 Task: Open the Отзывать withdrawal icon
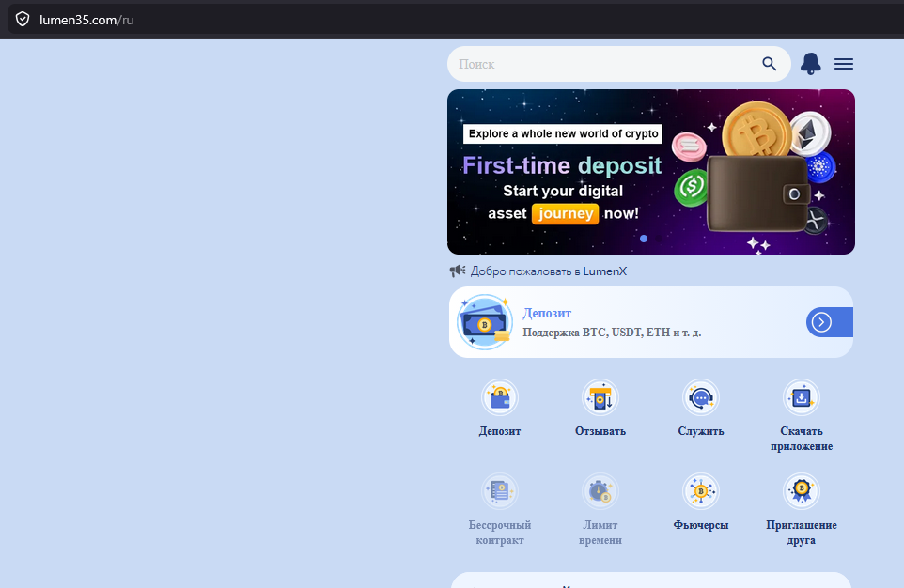pyautogui.click(x=600, y=397)
